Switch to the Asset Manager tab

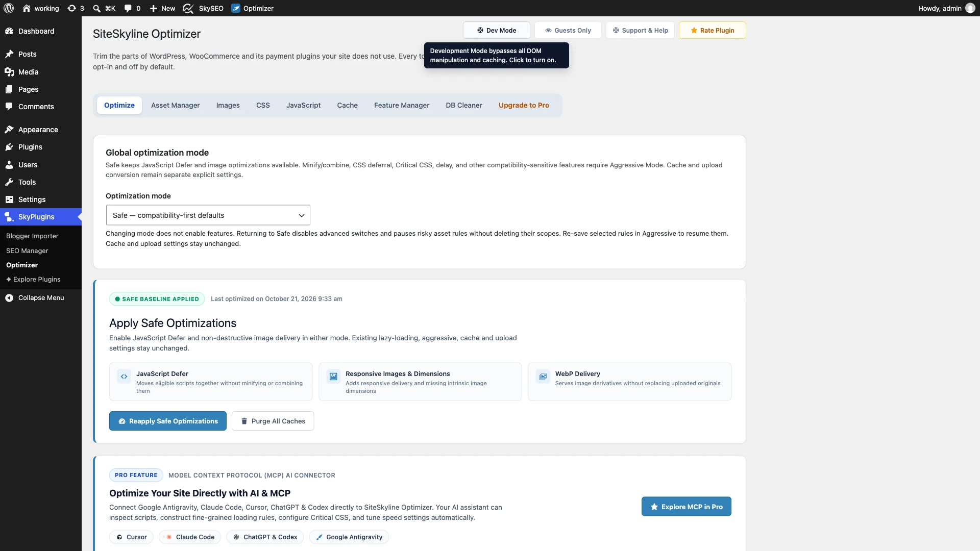click(175, 105)
